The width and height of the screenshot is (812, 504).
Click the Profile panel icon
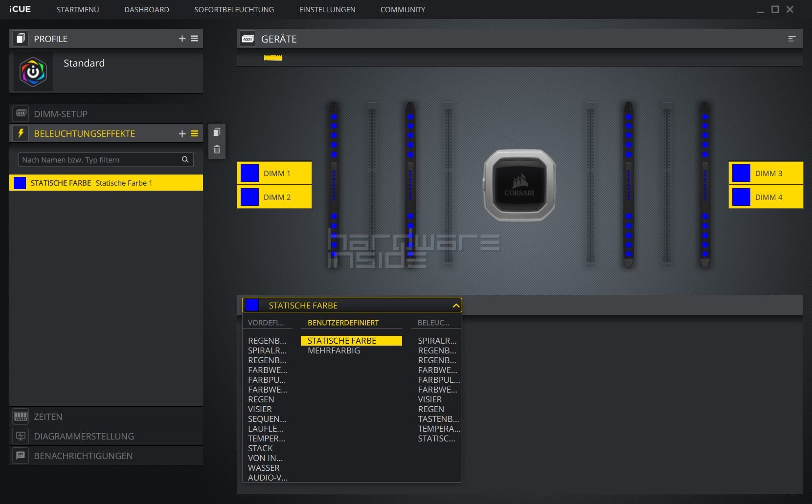tap(20, 39)
